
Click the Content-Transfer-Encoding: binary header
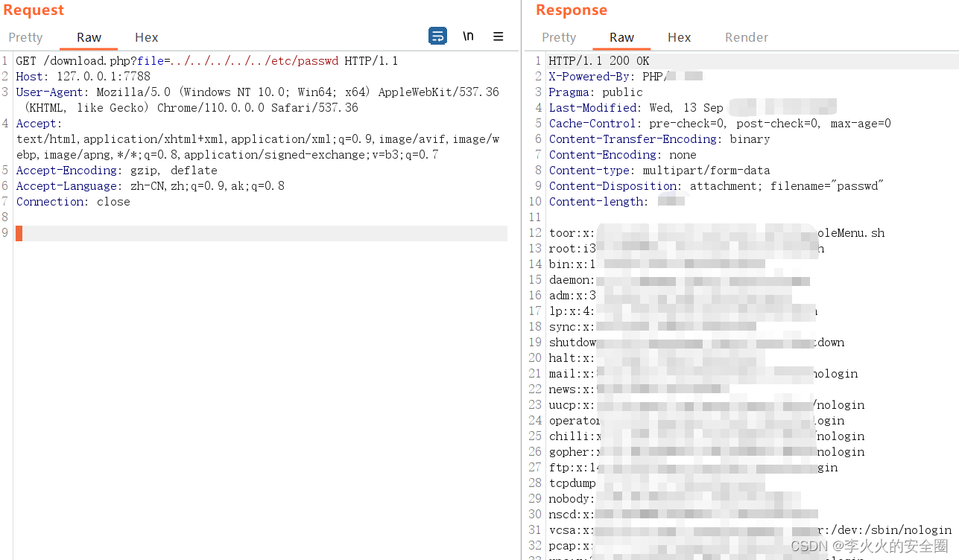tap(659, 139)
